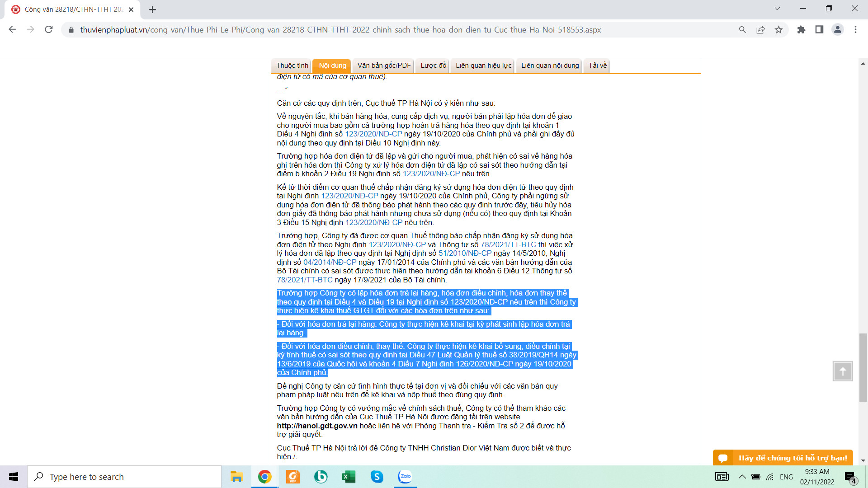Reload the current page
Screen dimensions: 868x488
pos(49,30)
